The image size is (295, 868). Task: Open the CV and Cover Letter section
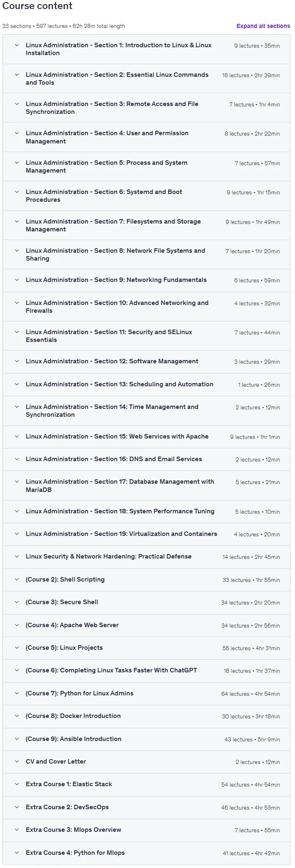pyautogui.click(x=146, y=762)
